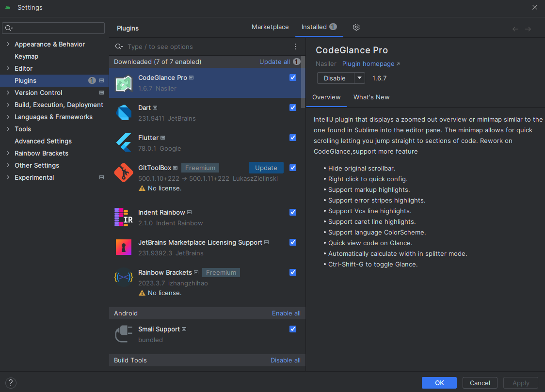Click the Update all link
This screenshot has height=392, width=545.
pyautogui.click(x=274, y=62)
